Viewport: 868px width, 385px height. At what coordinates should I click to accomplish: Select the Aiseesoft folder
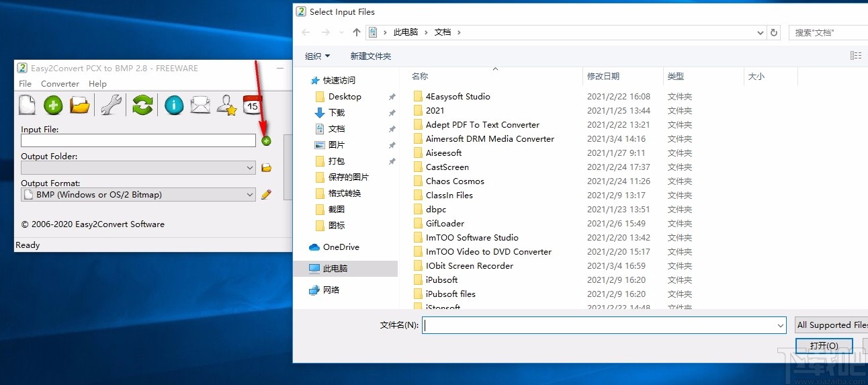click(x=444, y=153)
